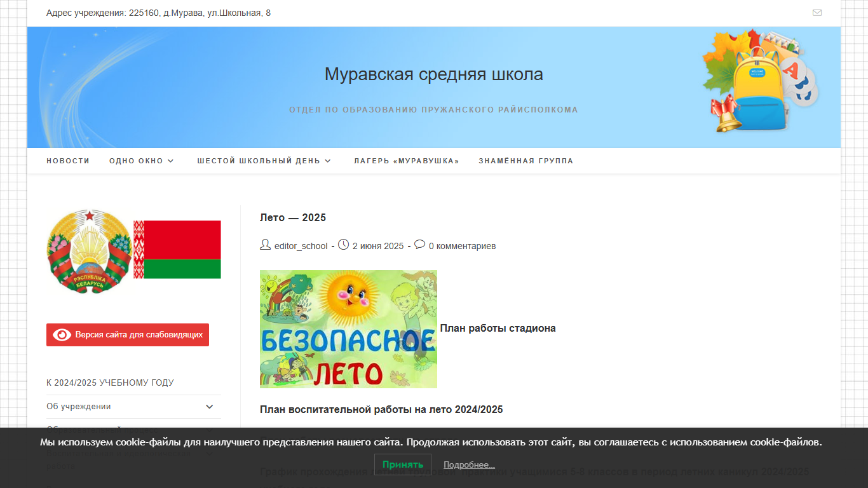Open the Муравская средняя школа site title

434,74
